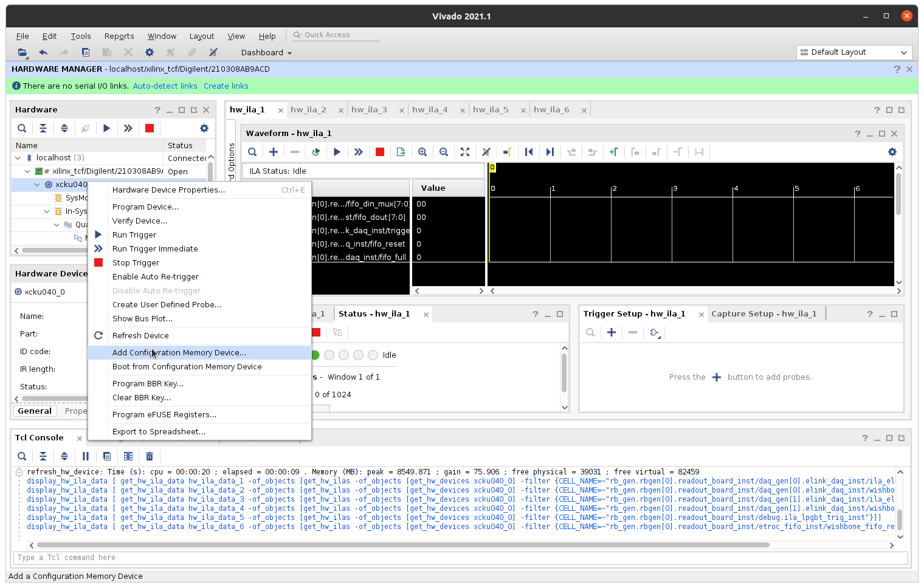This screenshot has height=588, width=924.
Task: Go to waveform start time
Action: coord(529,152)
